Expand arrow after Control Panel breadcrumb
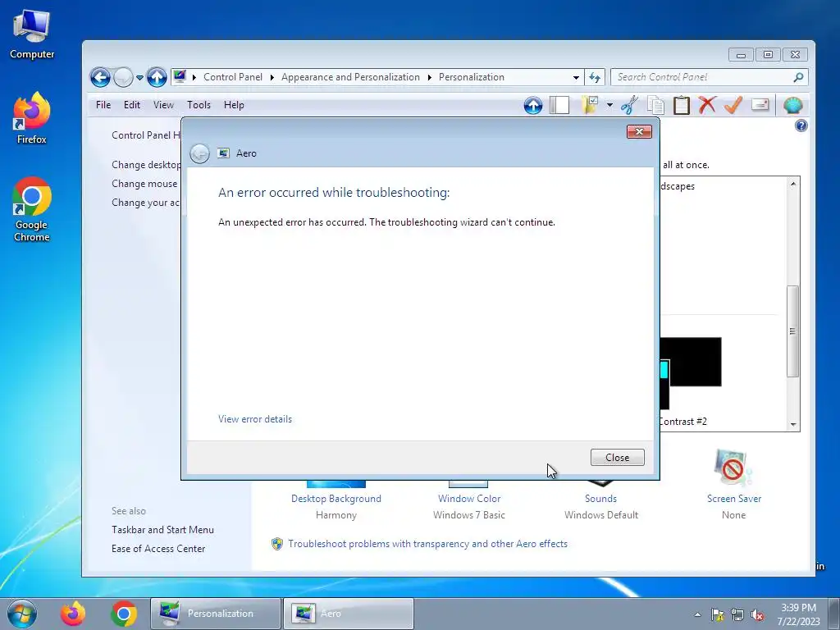The width and height of the screenshot is (840, 630). 272,77
